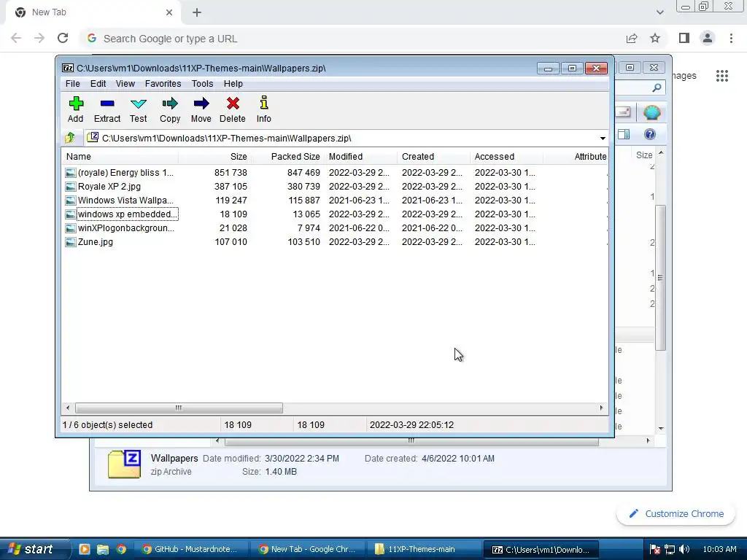Screen dimensions: 747x560
Task: Select winXPlogonbackgroun... file row
Action: (x=334, y=228)
